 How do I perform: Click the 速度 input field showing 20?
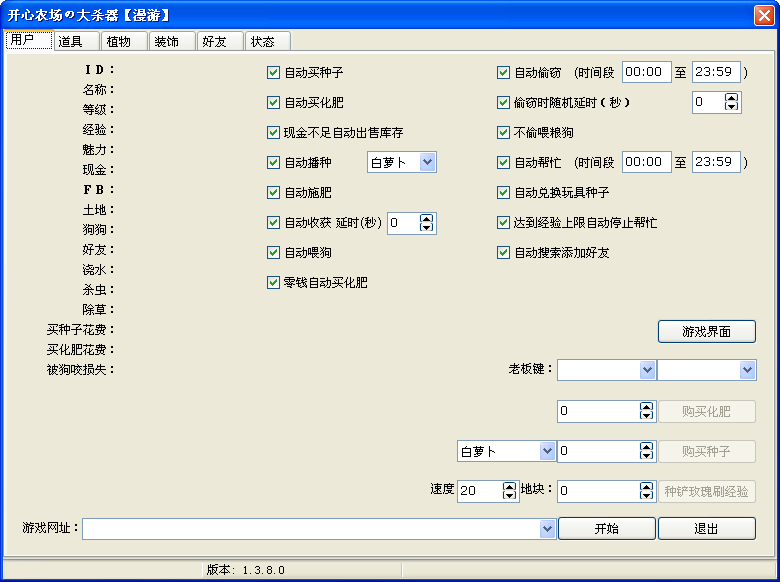(480, 491)
